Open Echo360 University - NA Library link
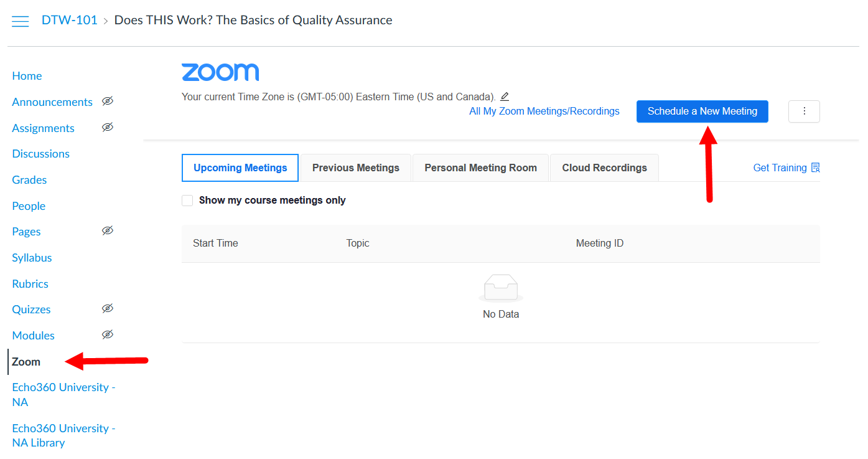Screen dimensions: 868x459 (63, 436)
